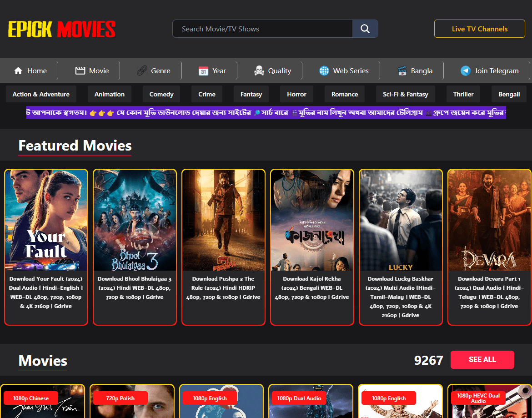Image resolution: width=532 pixels, height=418 pixels.
Task: Open the Devara Part 1 poster
Action: (x=489, y=220)
